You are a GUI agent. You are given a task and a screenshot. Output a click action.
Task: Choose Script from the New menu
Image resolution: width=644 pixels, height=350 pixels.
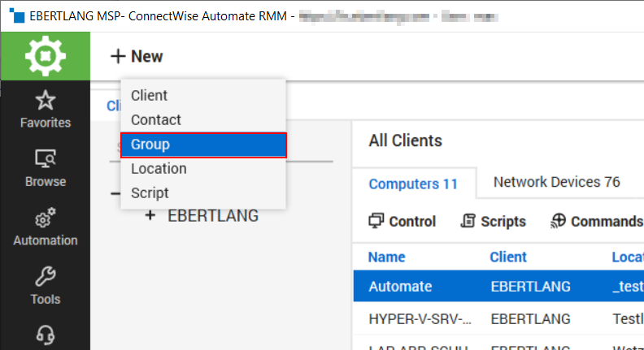click(203, 192)
